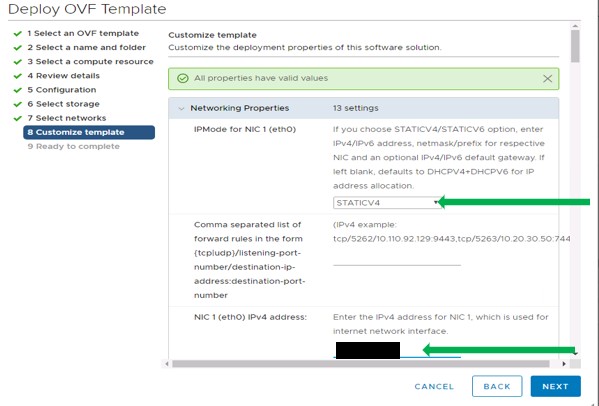Click the green success check circle icon
599x406 pixels.
183,78
